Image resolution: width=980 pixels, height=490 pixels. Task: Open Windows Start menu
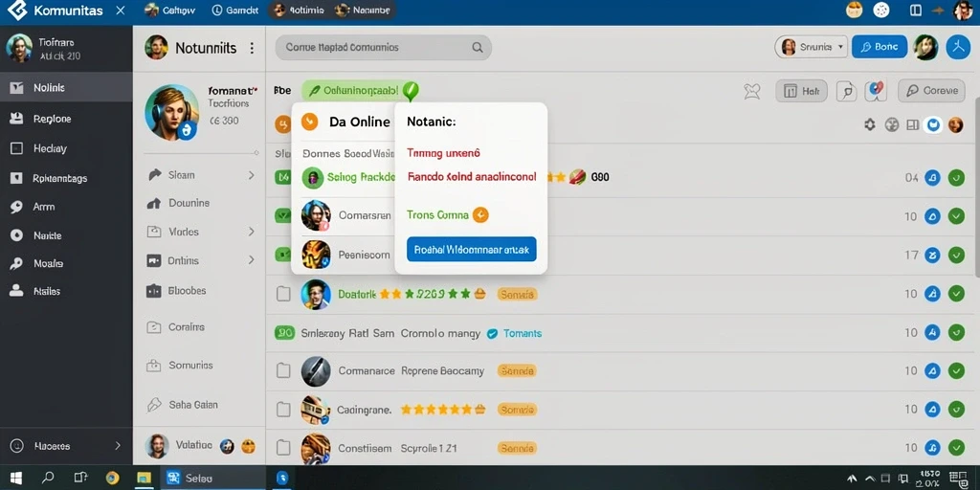(15, 479)
